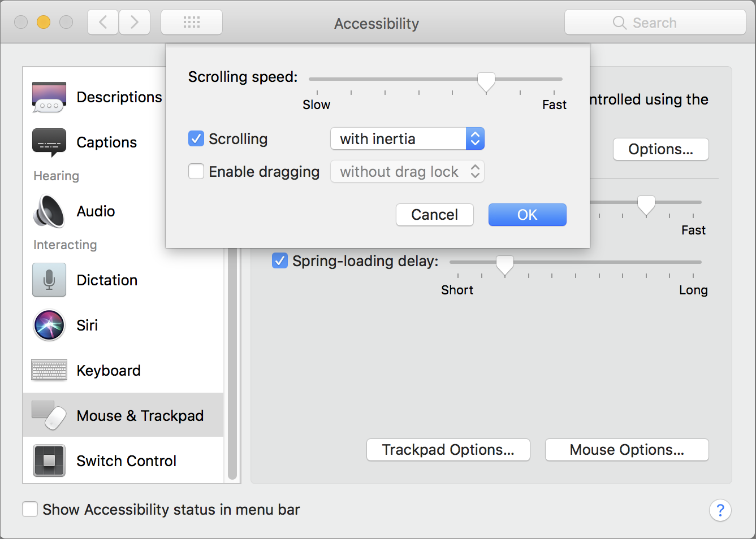756x539 pixels.
Task: Click the Siri icon in sidebar
Action: [x=49, y=325]
